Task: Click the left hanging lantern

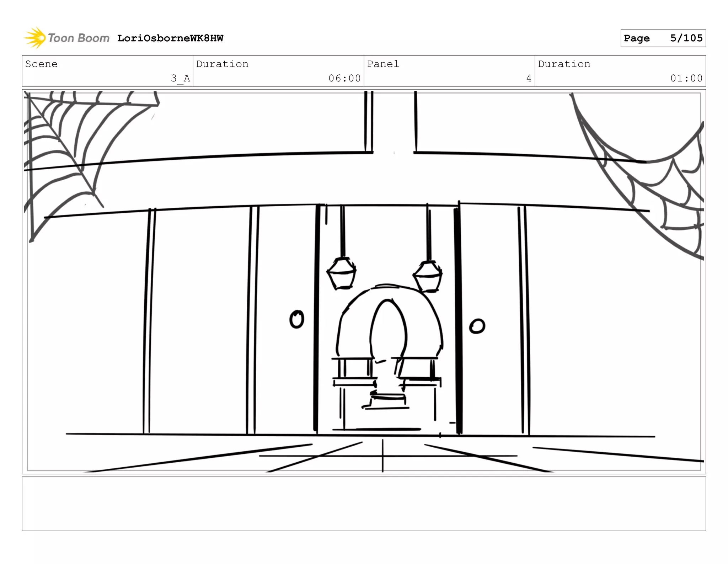Action: [342, 273]
